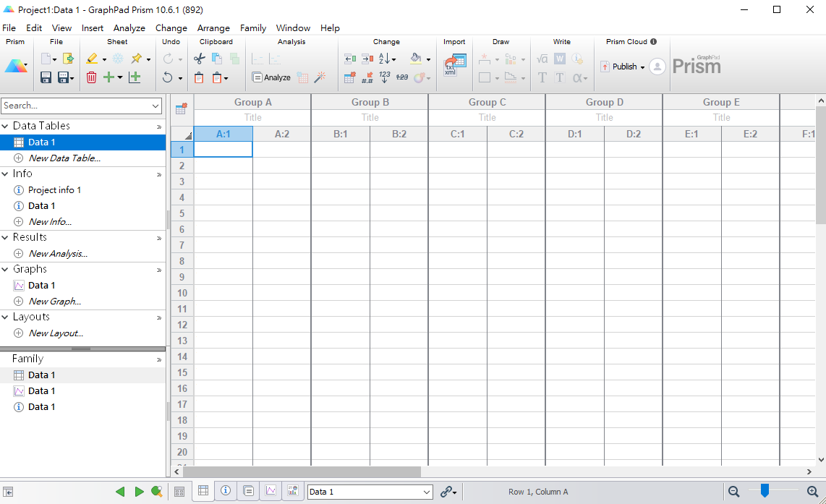The image size is (826, 504).
Task: Toggle the navigator panel at bottom-left
Action: pos(8,492)
